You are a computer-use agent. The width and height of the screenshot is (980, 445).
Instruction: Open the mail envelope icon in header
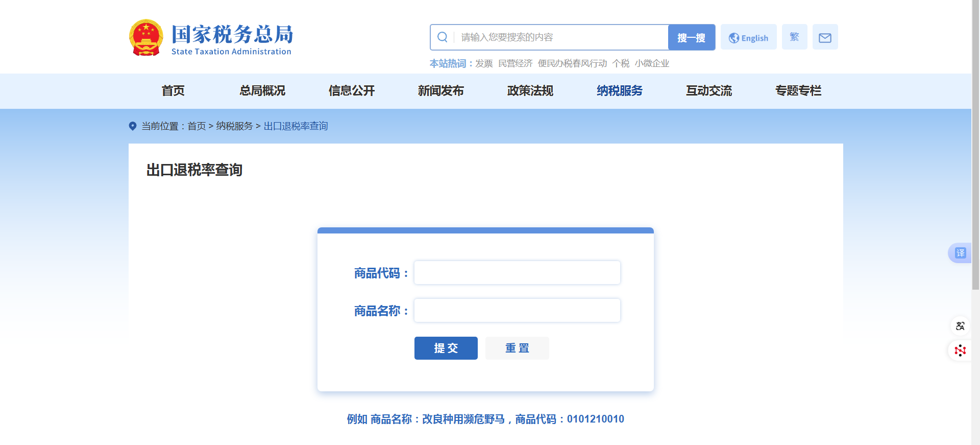825,37
